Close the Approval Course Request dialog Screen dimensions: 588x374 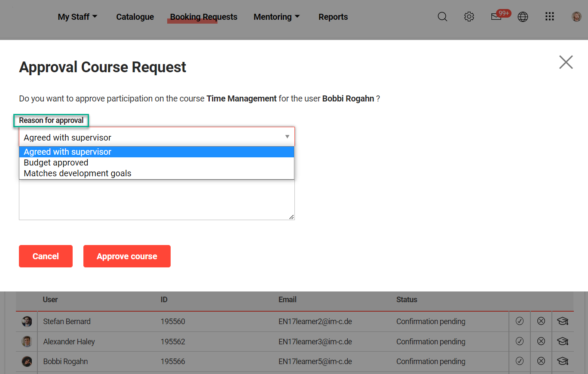coord(566,62)
